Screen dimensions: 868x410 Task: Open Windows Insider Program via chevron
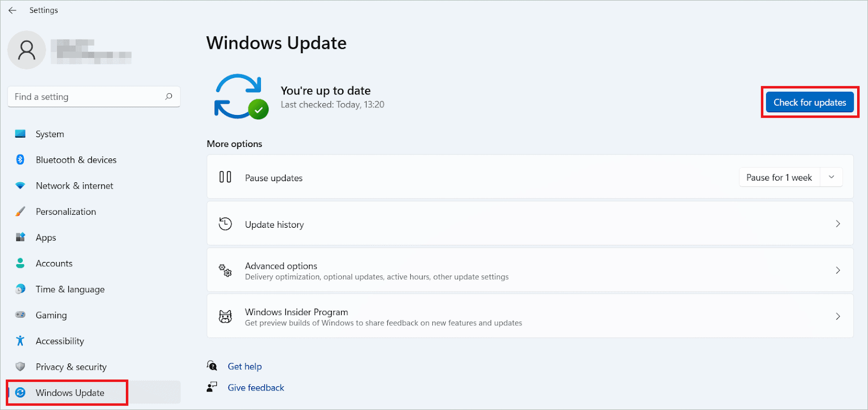838,316
